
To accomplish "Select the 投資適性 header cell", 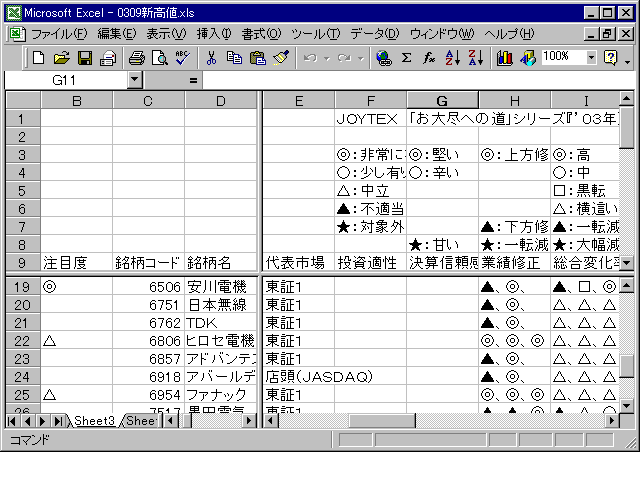I will click(370, 263).
